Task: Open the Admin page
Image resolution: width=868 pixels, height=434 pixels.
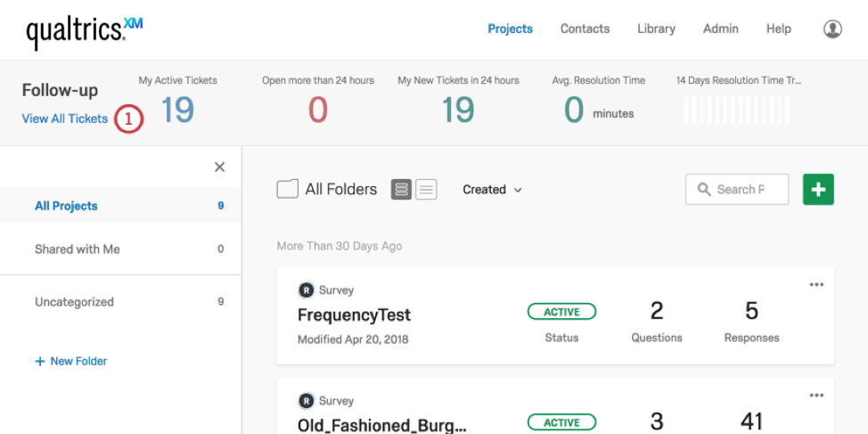Action: [x=720, y=29]
